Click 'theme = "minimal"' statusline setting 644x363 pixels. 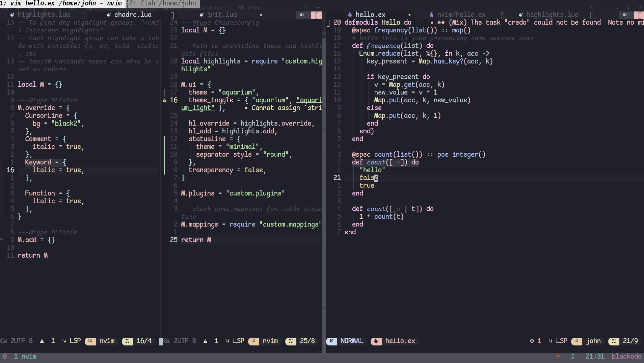229,147
